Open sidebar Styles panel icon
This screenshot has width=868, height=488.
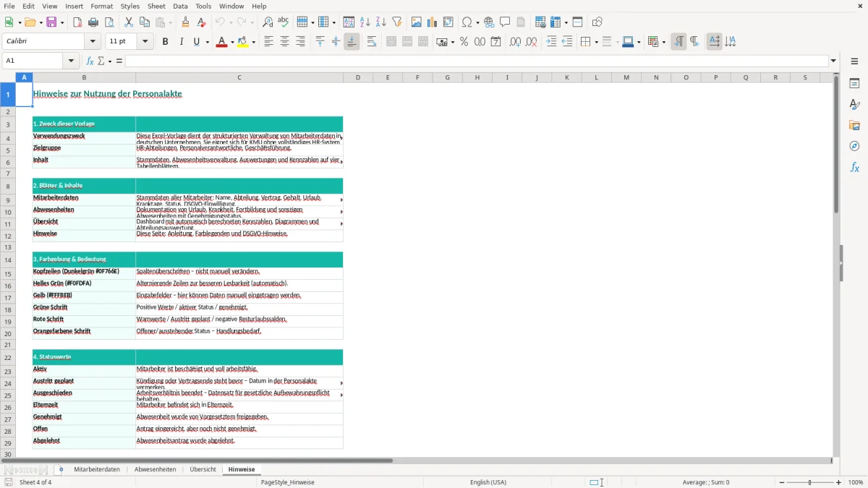click(854, 105)
